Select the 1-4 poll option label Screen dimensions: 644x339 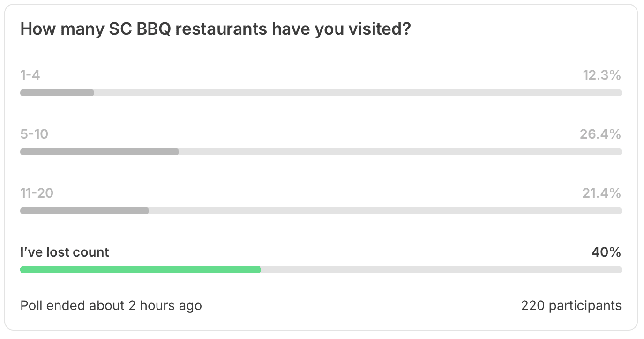click(x=30, y=75)
